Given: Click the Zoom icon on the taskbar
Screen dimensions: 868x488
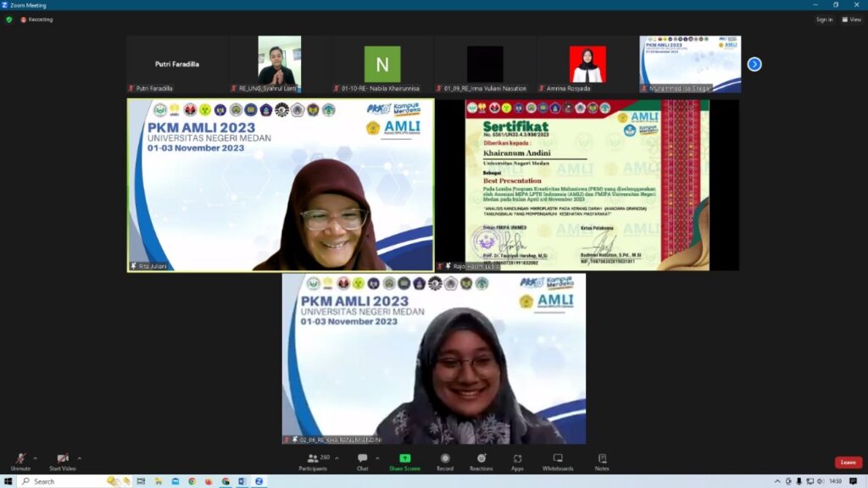Looking at the screenshot, I should point(259,481).
